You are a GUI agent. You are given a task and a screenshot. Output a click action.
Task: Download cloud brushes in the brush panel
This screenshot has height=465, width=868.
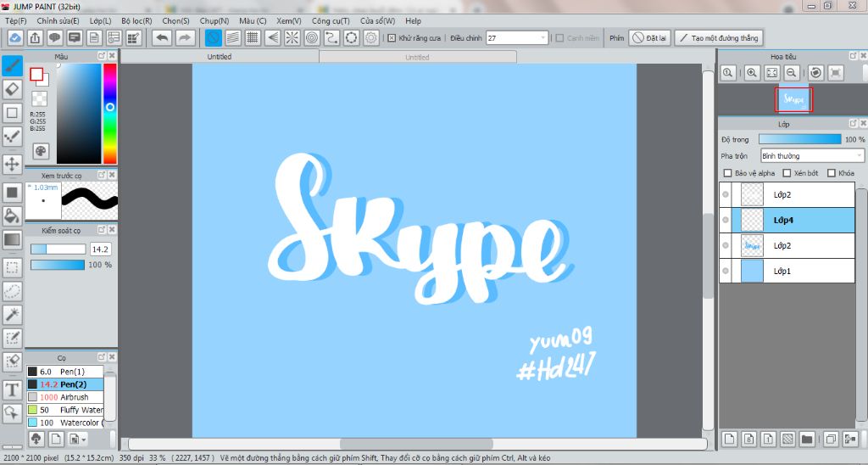coord(36,439)
